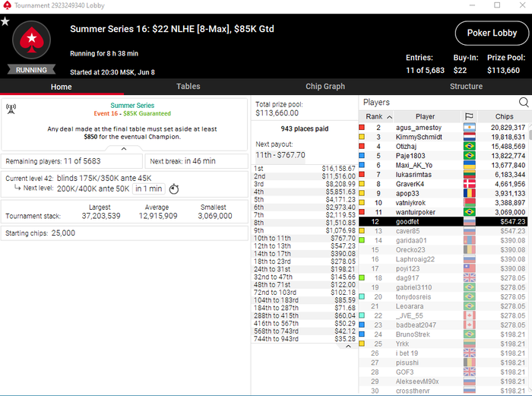Image resolution: width=532 pixels, height=396 pixels.
Task: Switch to the Home tab
Action: click(x=62, y=87)
